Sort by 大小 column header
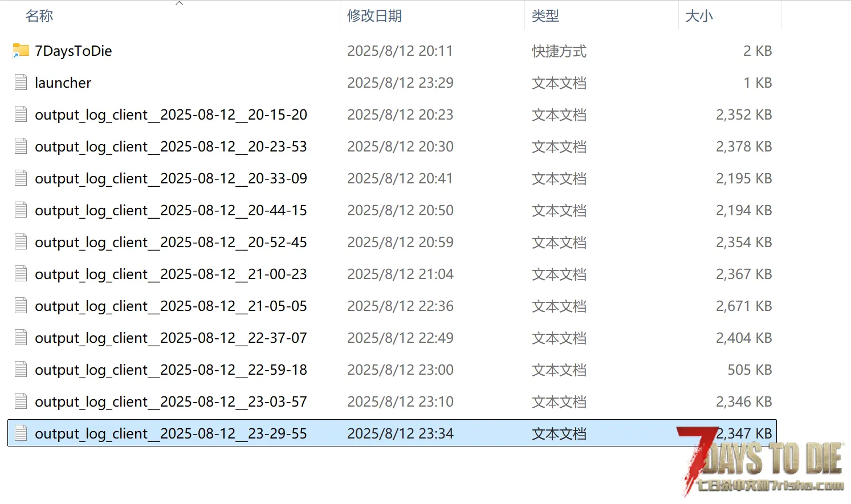 pyautogui.click(x=699, y=16)
